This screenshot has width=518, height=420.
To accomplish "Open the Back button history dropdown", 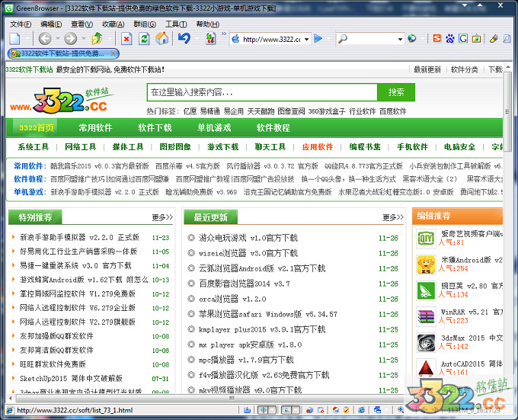I will click(x=57, y=39).
